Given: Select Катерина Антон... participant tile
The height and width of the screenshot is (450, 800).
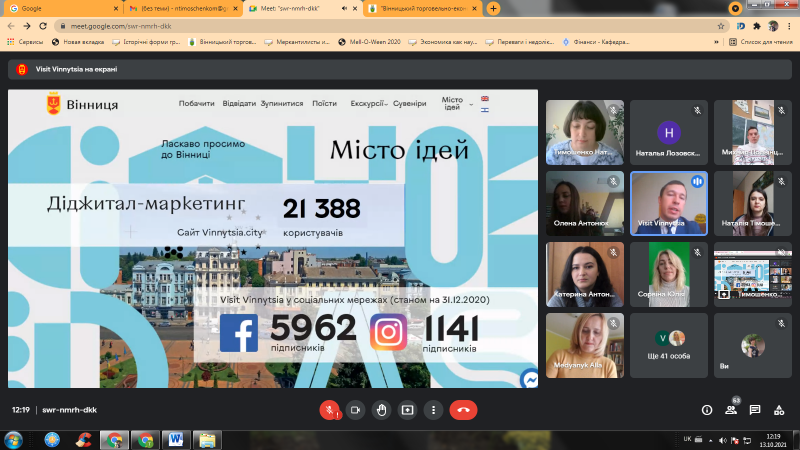Looking at the screenshot, I should pos(585,274).
